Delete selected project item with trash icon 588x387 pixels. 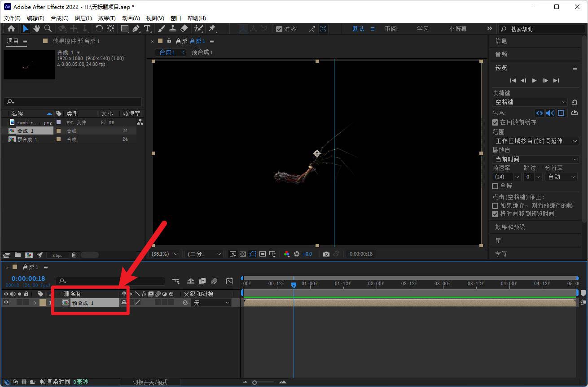(74, 255)
